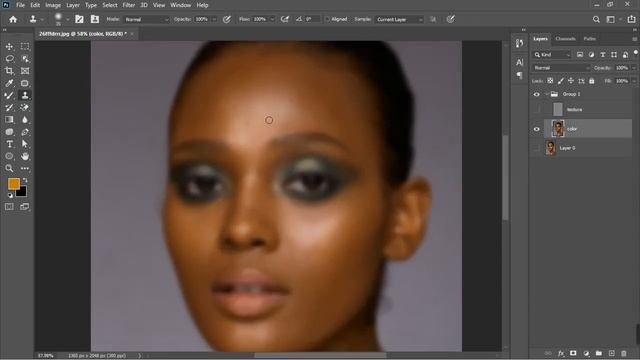The width and height of the screenshot is (640, 360).
Task: Click the Home icon in options bar
Action: pyautogui.click(x=13, y=19)
